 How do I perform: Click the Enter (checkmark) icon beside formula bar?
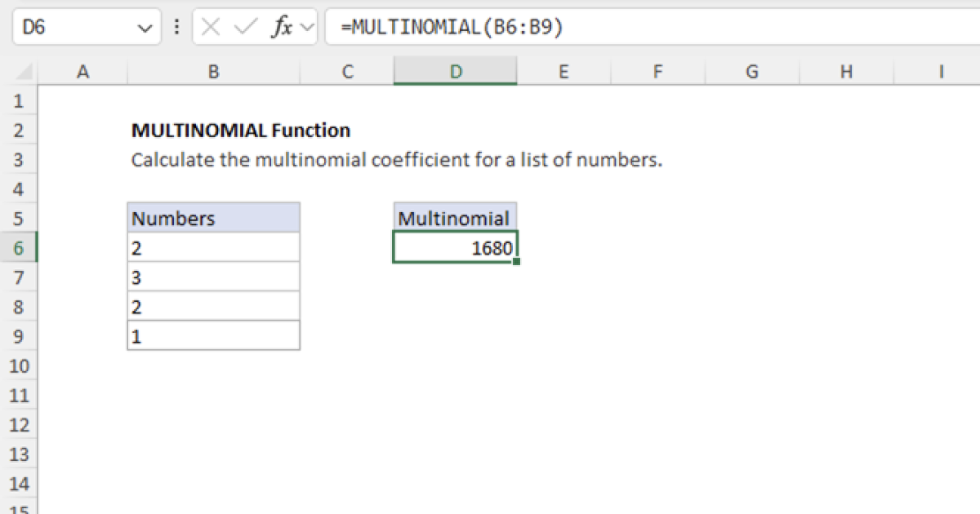(x=242, y=27)
